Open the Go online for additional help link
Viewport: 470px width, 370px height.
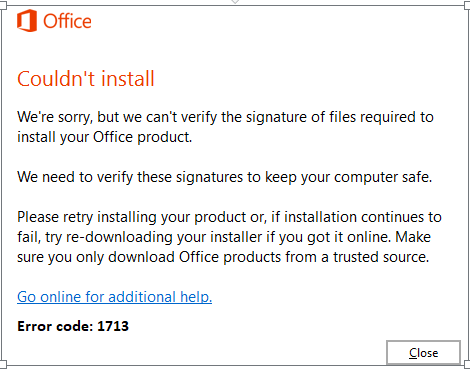click(114, 297)
